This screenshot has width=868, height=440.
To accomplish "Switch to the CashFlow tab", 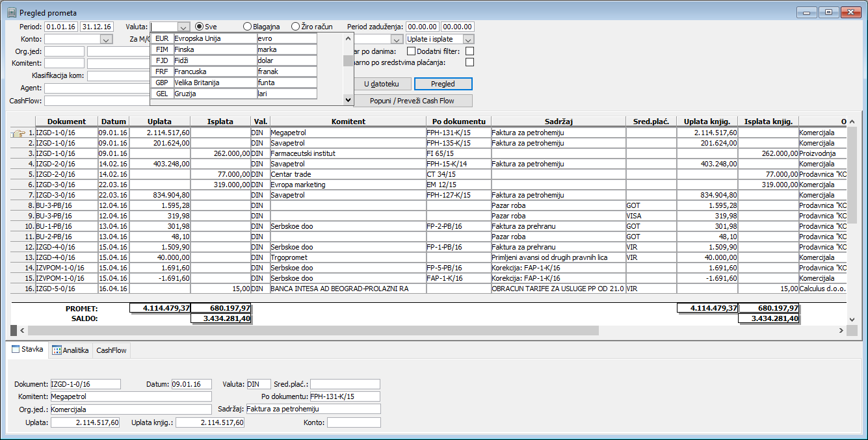I will point(112,350).
